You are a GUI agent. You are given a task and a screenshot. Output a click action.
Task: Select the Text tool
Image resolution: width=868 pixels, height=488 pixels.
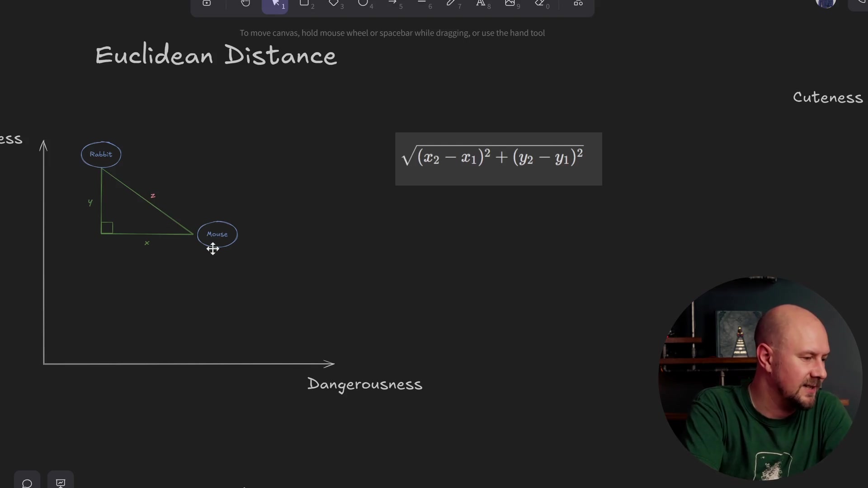(x=481, y=5)
